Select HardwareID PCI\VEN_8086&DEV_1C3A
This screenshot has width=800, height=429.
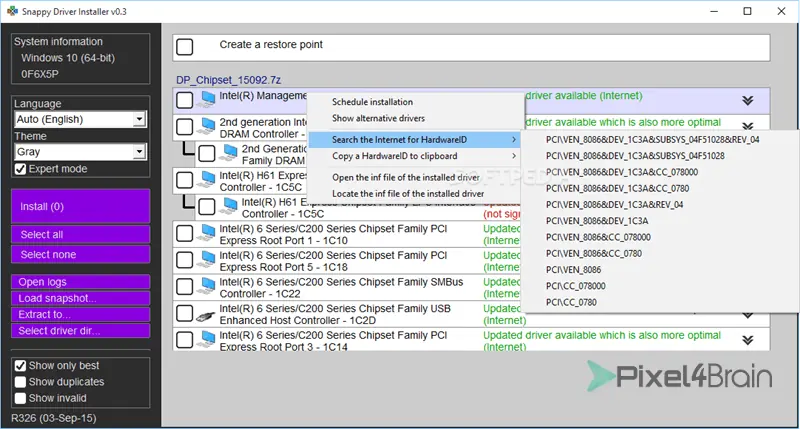point(597,221)
